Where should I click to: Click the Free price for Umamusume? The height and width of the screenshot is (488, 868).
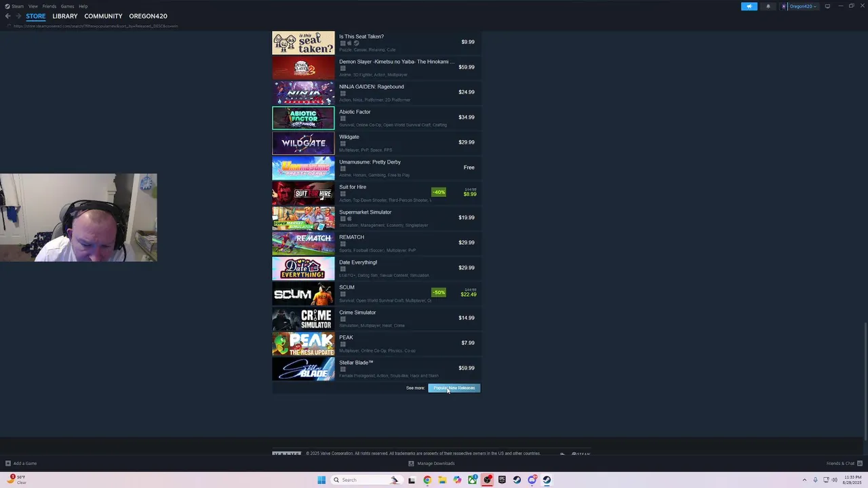point(469,167)
